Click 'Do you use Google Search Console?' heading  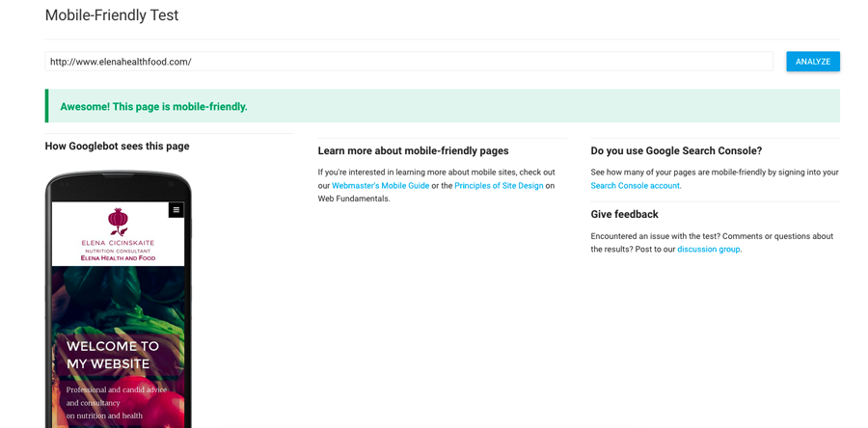pyautogui.click(x=676, y=151)
